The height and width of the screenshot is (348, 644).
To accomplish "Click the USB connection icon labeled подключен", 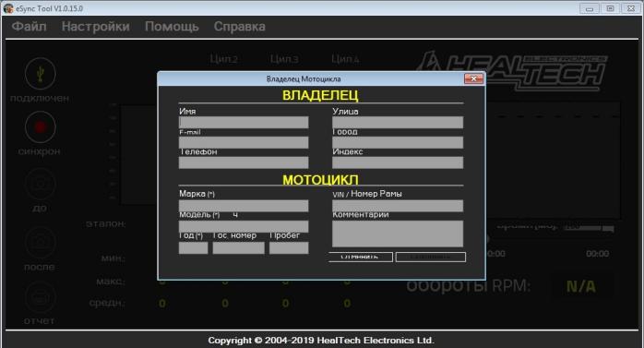I will 41,74.
